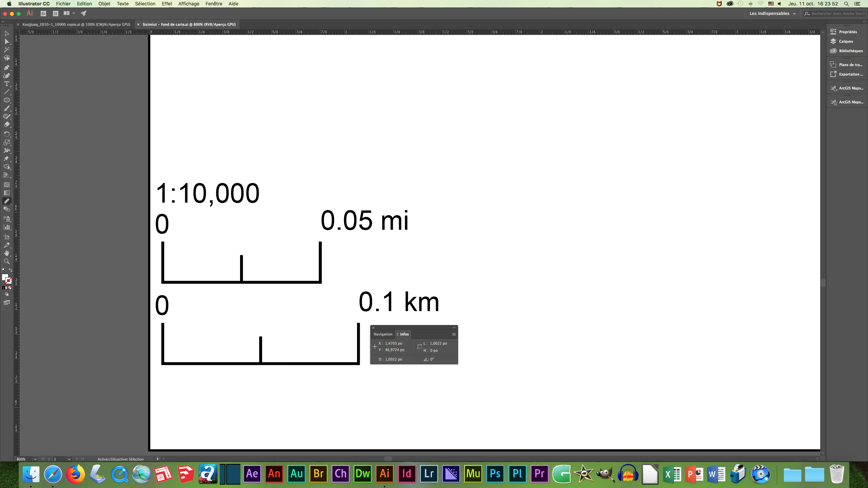Pick the Magic Wand tool
868x488 pixels.
coord(6,50)
